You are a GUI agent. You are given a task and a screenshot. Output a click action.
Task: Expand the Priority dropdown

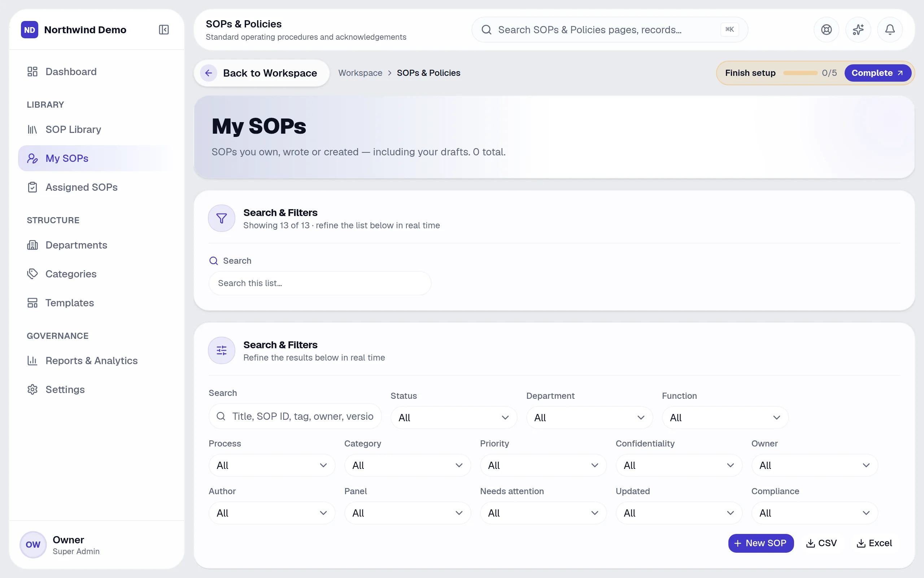(x=543, y=465)
